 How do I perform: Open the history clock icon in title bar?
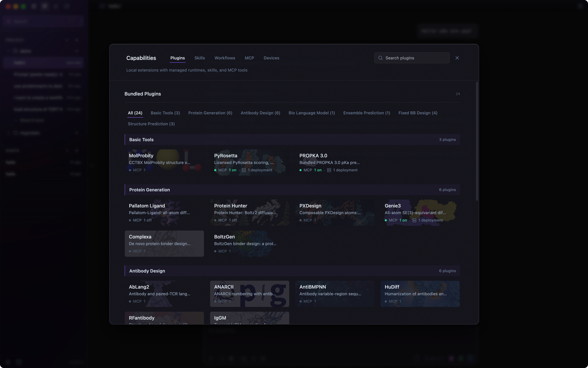click(56, 6)
